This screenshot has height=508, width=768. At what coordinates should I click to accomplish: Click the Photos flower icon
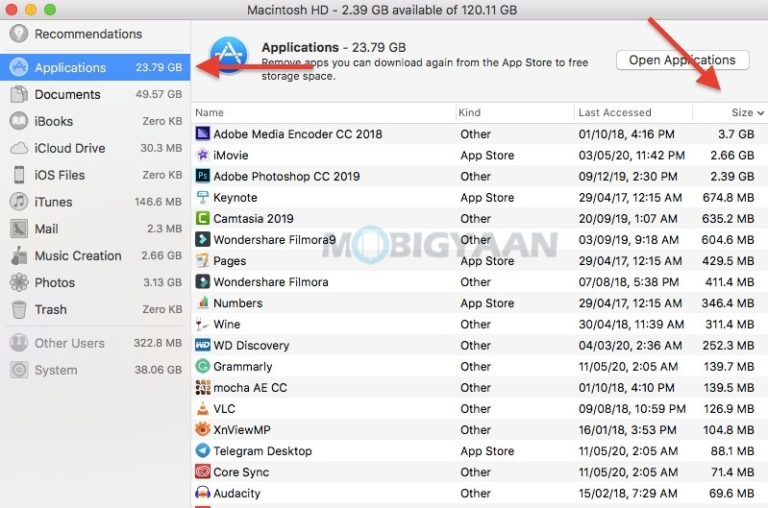(x=19, y=283)
